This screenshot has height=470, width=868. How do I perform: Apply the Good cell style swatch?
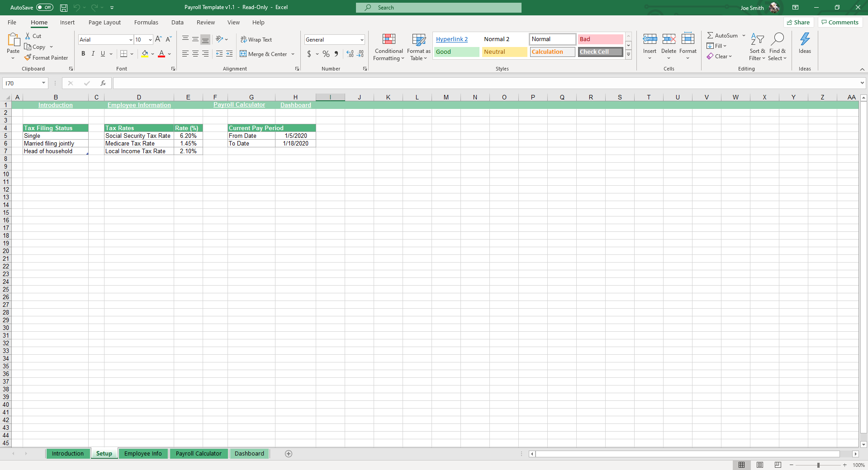point(457,52)
